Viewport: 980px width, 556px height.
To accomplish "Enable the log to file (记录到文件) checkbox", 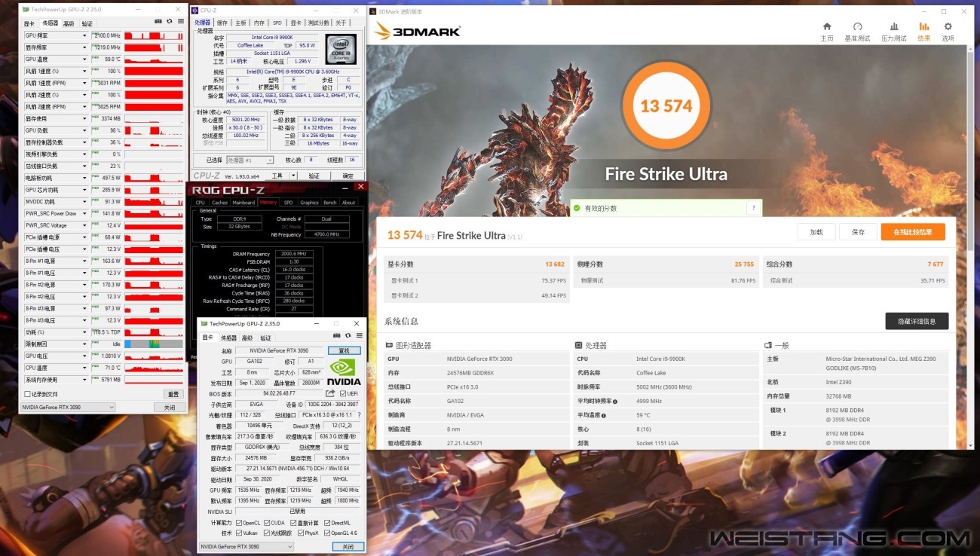I will (28, 394).
